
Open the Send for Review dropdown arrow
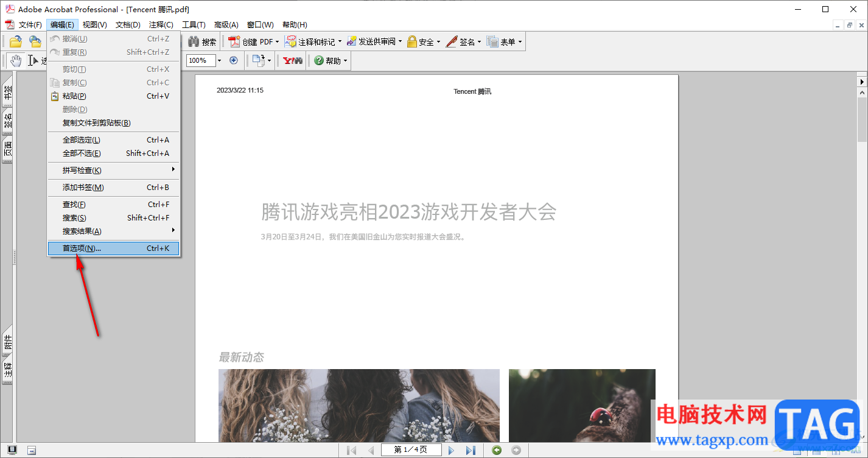point(400,42)
